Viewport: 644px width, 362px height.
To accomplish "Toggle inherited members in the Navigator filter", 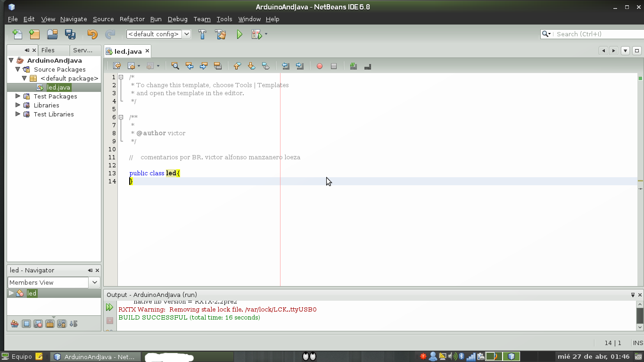I will point(14,323).
